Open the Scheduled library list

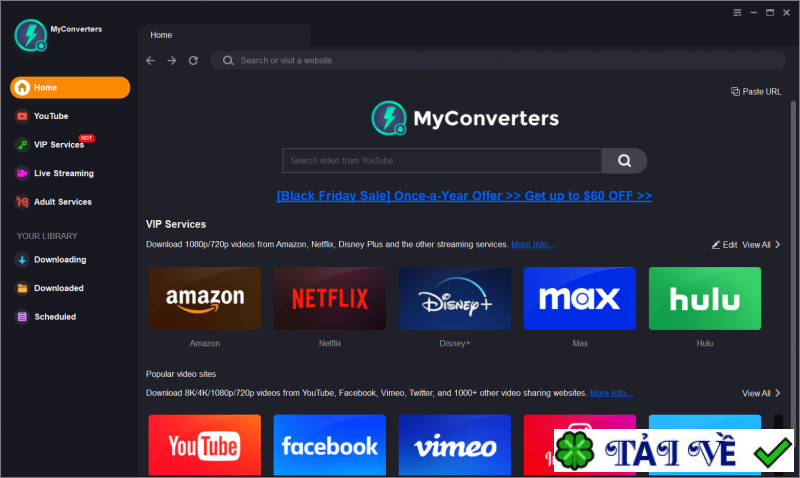point(45,317)
